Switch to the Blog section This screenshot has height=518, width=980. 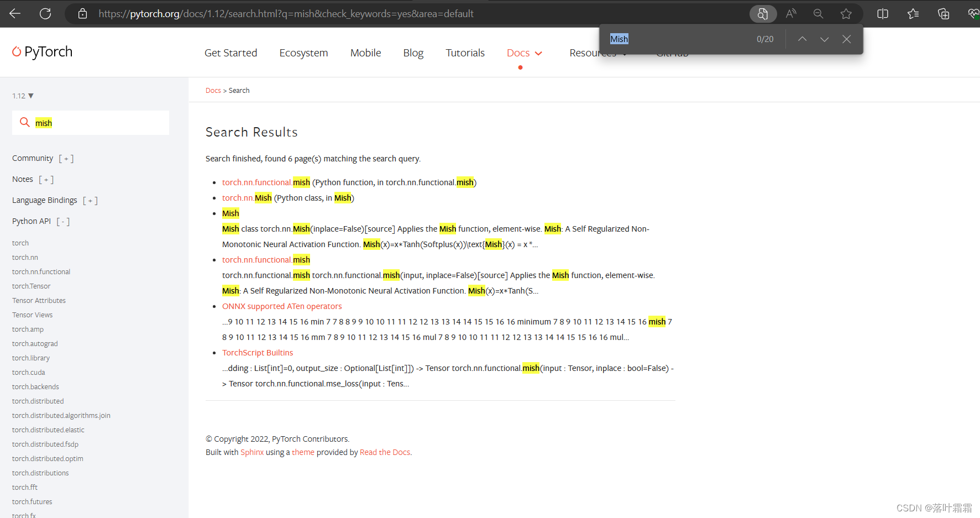(x=413, y=53)
